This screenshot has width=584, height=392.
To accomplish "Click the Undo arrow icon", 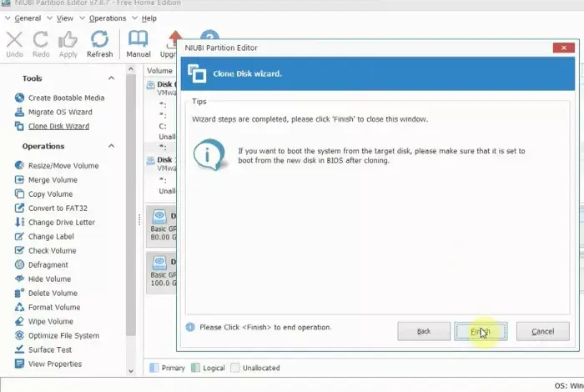I will pos(14,39).
